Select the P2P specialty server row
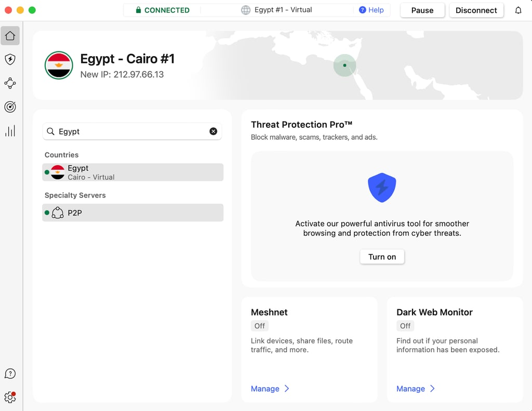Viewport: 532px width, 411px height. pos(132,213)
